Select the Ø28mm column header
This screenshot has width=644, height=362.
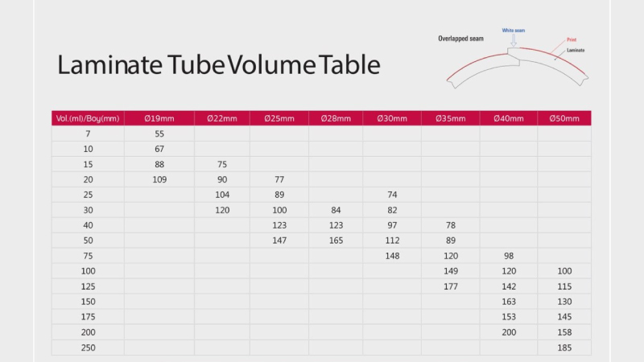[x=336, y=118]
